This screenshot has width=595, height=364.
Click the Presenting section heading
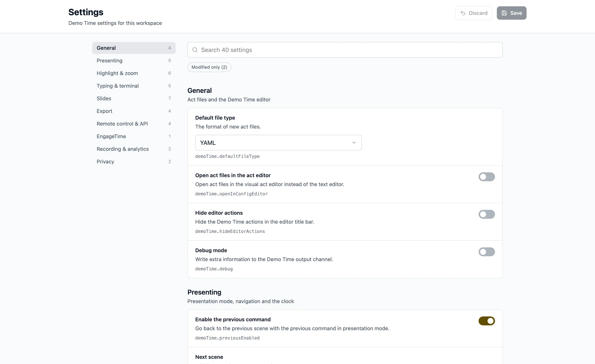pos(204,292)
